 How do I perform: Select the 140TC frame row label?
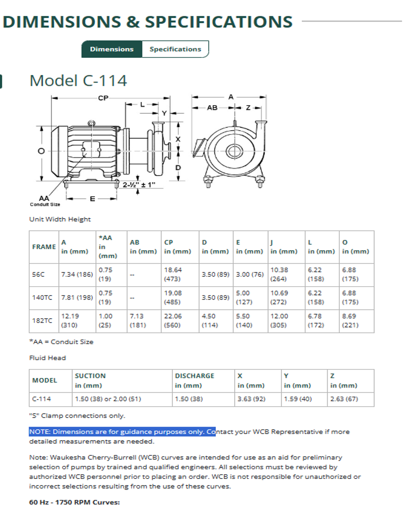pyautogui.click(x=42, y=297)
